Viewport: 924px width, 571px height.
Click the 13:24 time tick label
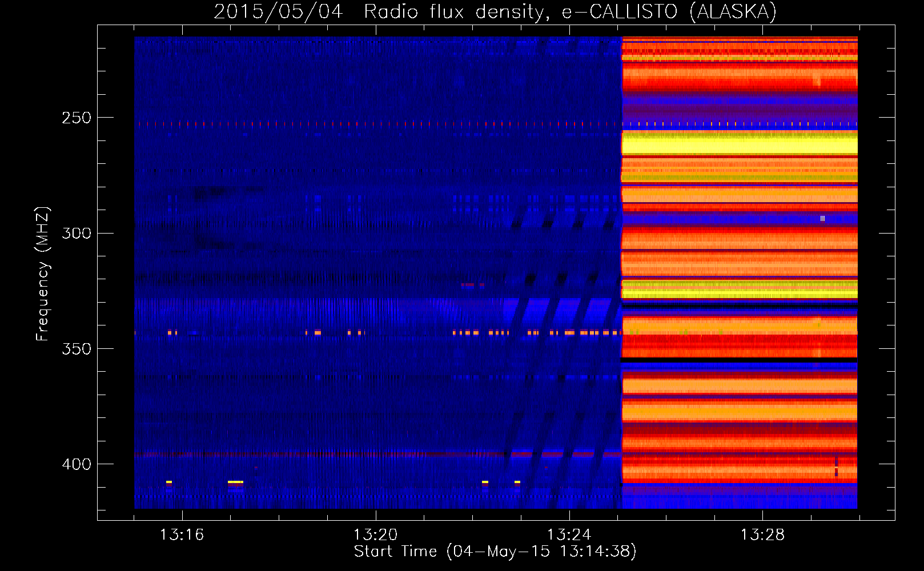point(569,534)
